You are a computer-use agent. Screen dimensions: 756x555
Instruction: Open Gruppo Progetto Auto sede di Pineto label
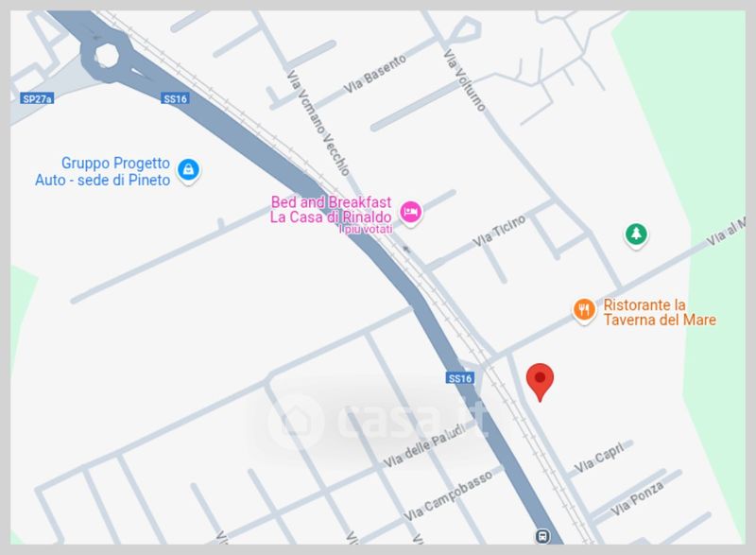tap(103, 171)
